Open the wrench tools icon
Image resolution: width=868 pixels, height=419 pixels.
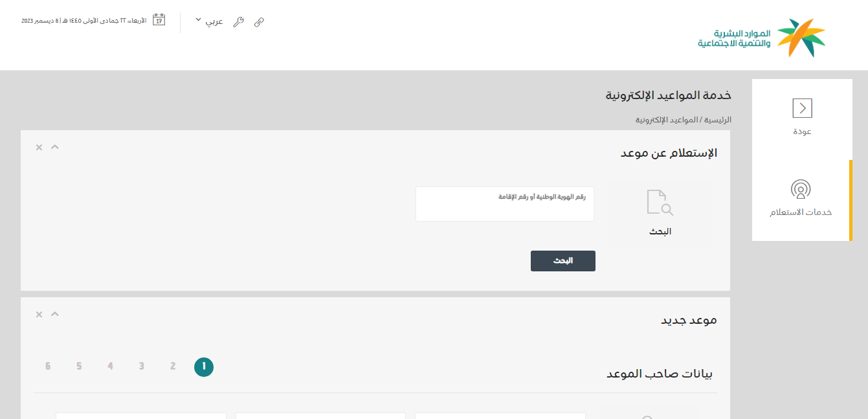[x=238, y=22]
